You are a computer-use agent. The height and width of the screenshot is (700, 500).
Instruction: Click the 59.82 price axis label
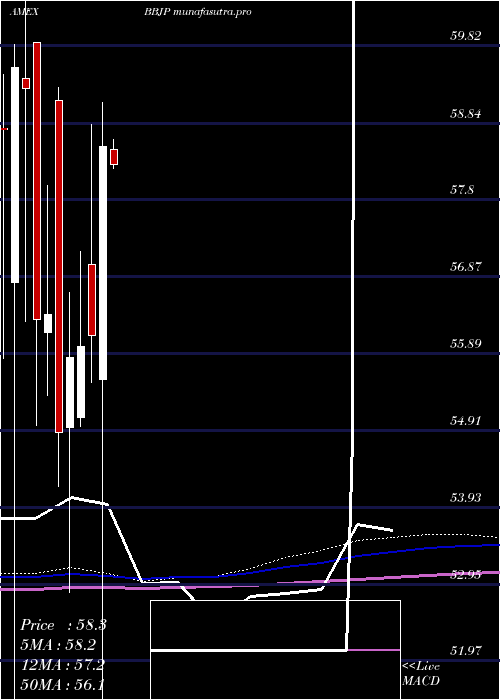pos(466,36)
